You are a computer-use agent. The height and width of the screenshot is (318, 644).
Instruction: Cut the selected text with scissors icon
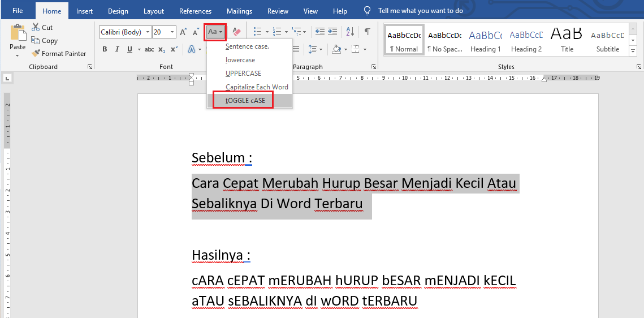(x=36, y=28)
